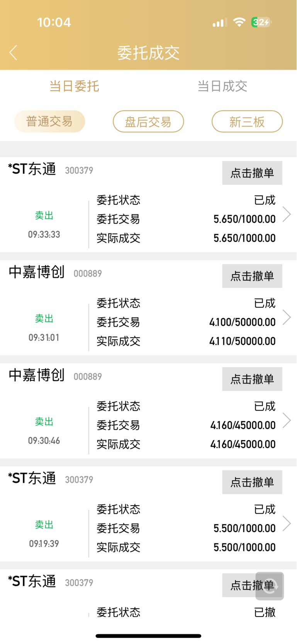Tap the iOS home indicator bar
This screenshot has width=297, height=644.
tap(148, 636)
